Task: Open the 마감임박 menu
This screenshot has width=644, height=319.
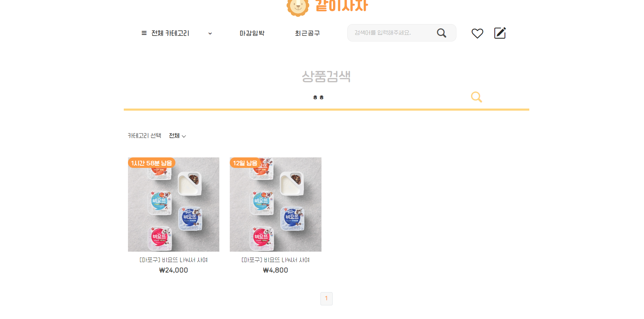Action: (252, 33)
